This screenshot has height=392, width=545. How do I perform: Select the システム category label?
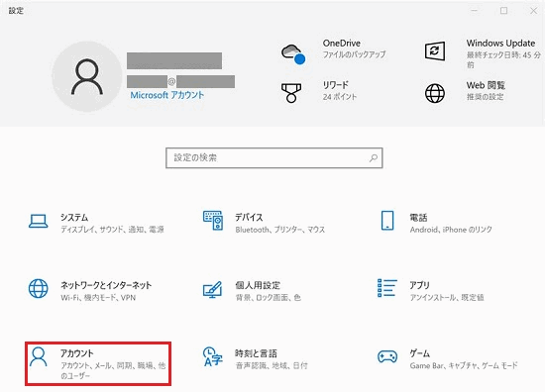pos(74,218)
